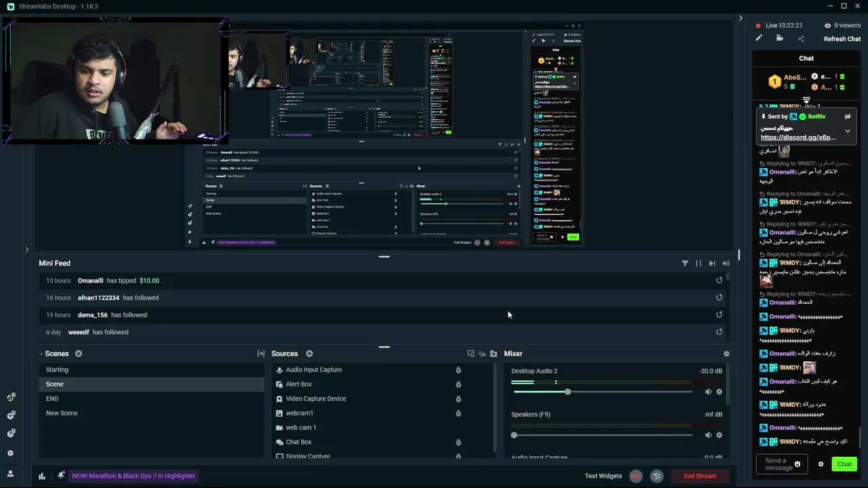The width and height of the screenshot is (868, 488).
Task: Select the Chat tab header
Action: (806, 58)
